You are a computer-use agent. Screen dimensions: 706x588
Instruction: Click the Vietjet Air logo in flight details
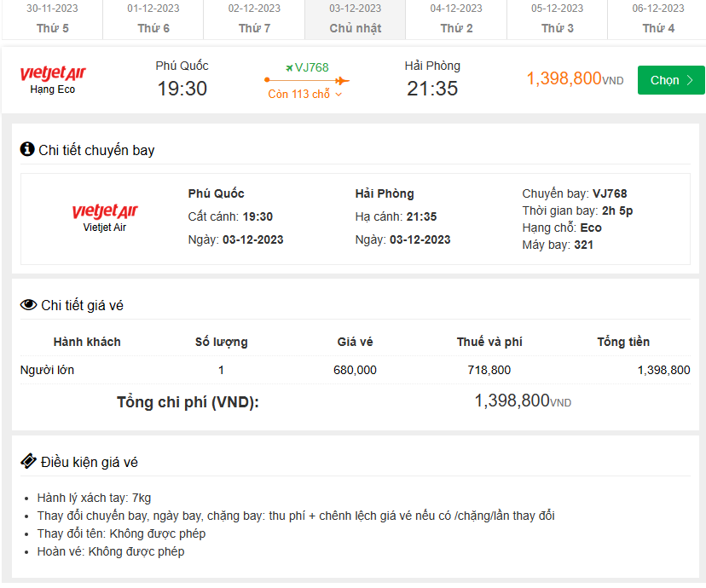coord(104,211)
